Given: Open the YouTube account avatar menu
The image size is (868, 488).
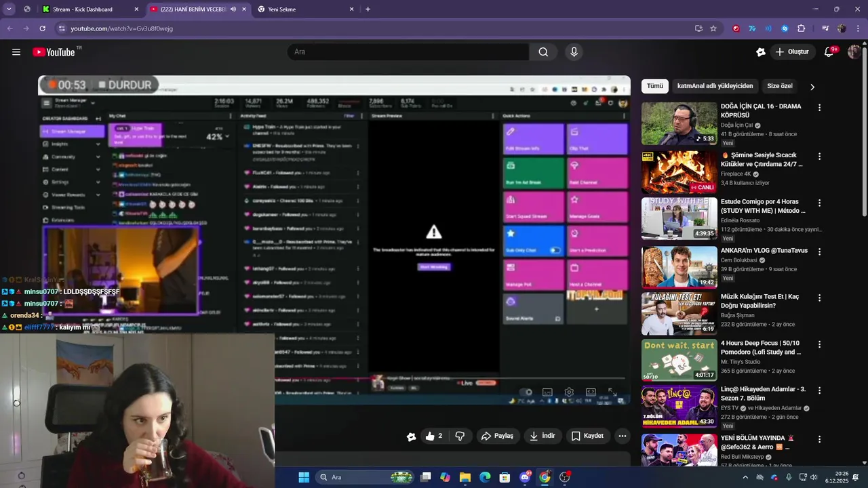Looking at the screenshot, I should click(x=854, y=52).
